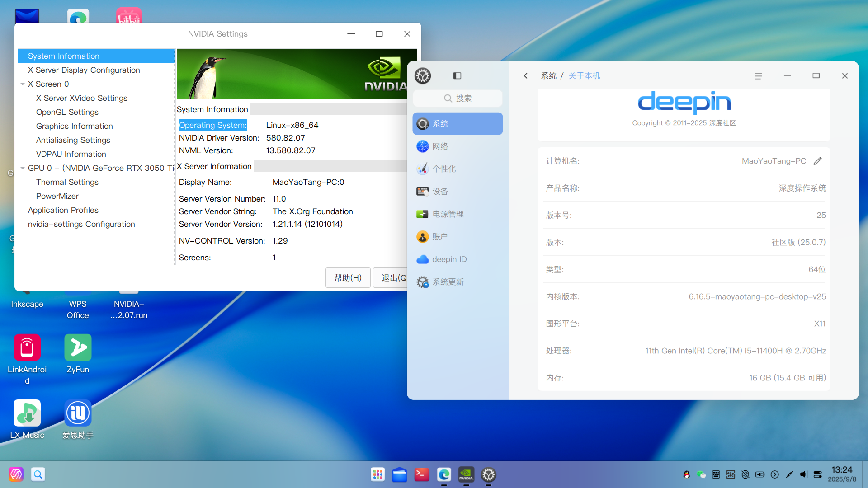Viewport: 868px width, 488px height.
Task: Open the search magnifier on the taskbar
Action: pos(38,474)
